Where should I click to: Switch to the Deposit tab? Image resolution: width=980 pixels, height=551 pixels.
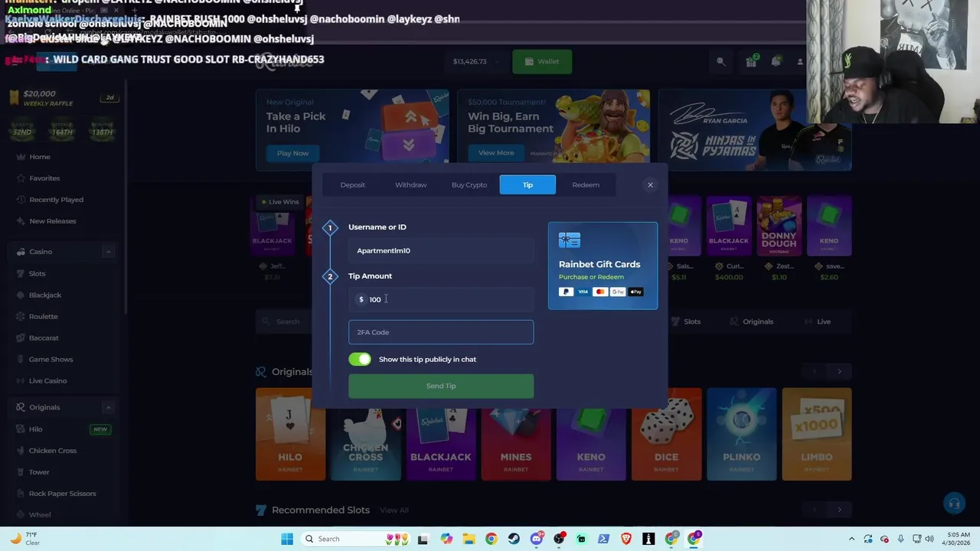click(353, 184)
